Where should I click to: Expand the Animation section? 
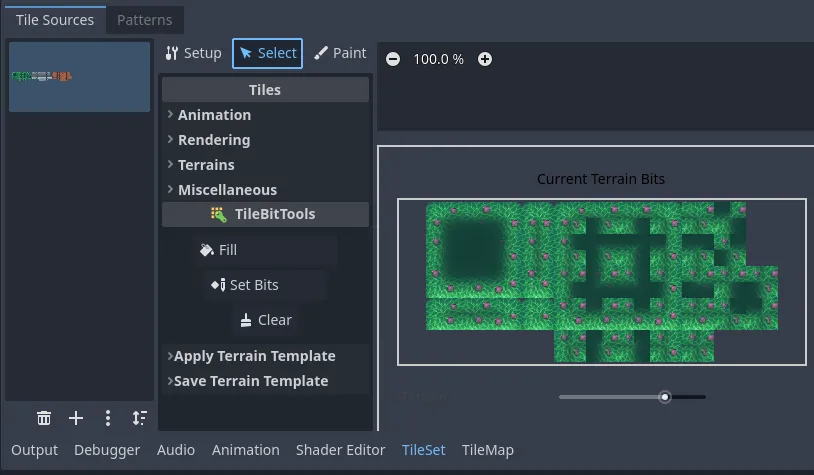pos(265,115)
